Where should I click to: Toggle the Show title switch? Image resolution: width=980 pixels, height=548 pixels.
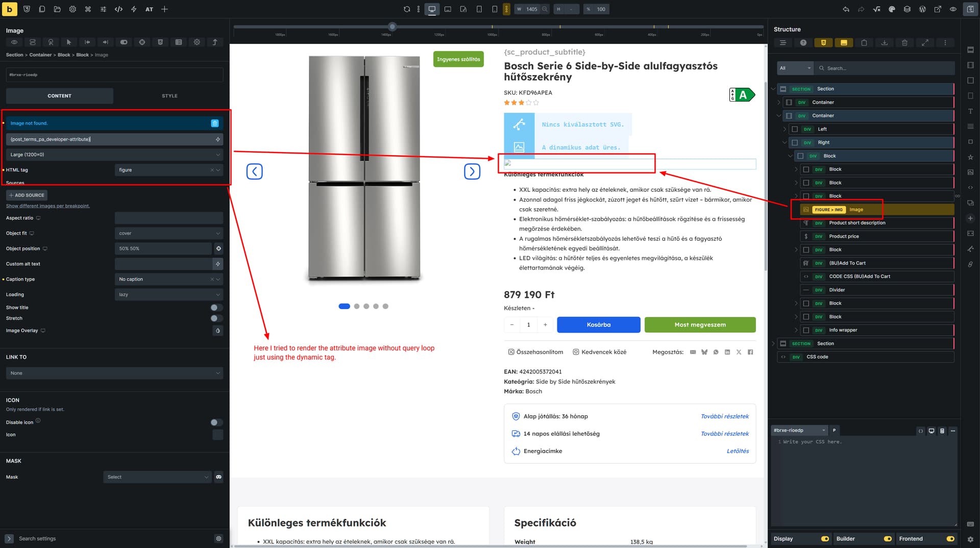(216, 308)
